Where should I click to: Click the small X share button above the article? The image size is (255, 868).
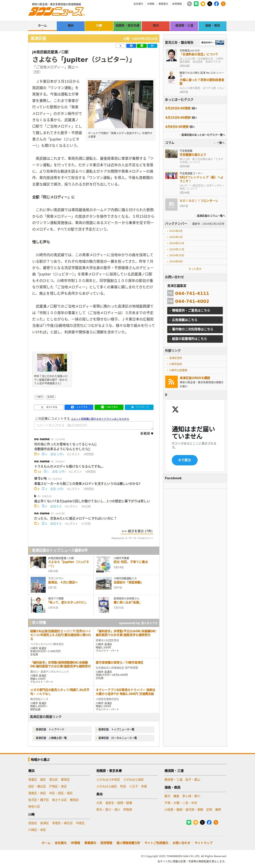(120, 46)
